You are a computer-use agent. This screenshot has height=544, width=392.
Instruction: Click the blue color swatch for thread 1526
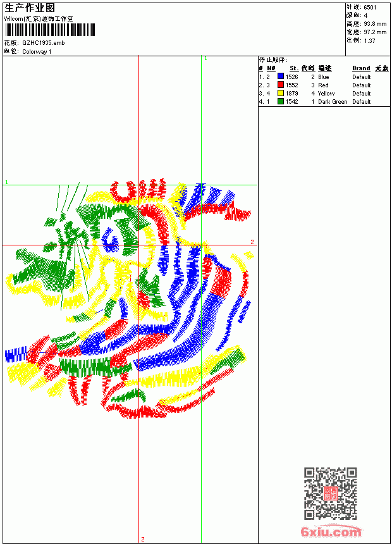click(281, 77)
